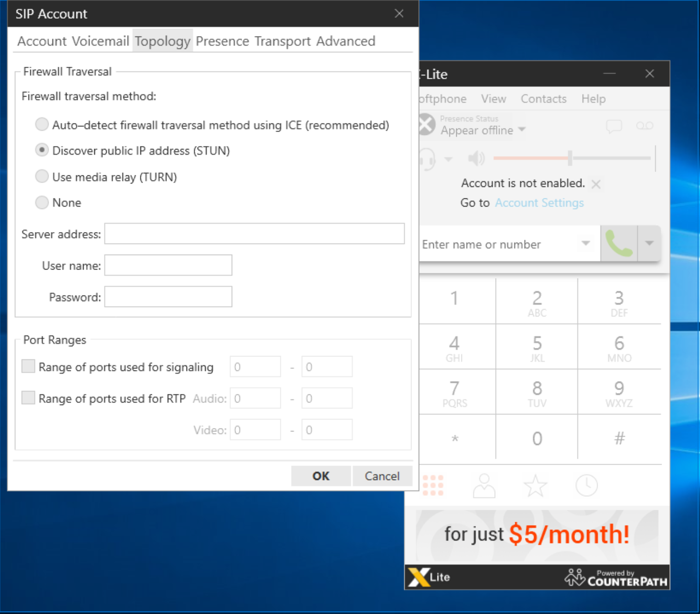This screenshot has height=614, width=700.
Task: Close the SIP Account dialog
Action: pyautogui.click(x=399, y=13)
